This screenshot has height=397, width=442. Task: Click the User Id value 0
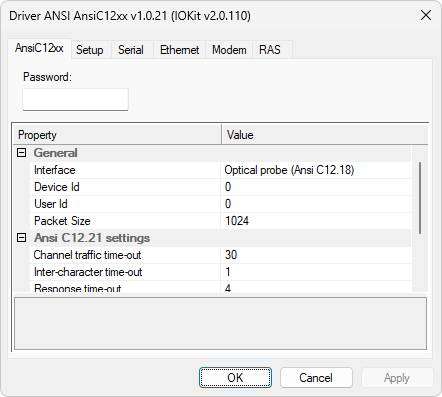(228, 204)
